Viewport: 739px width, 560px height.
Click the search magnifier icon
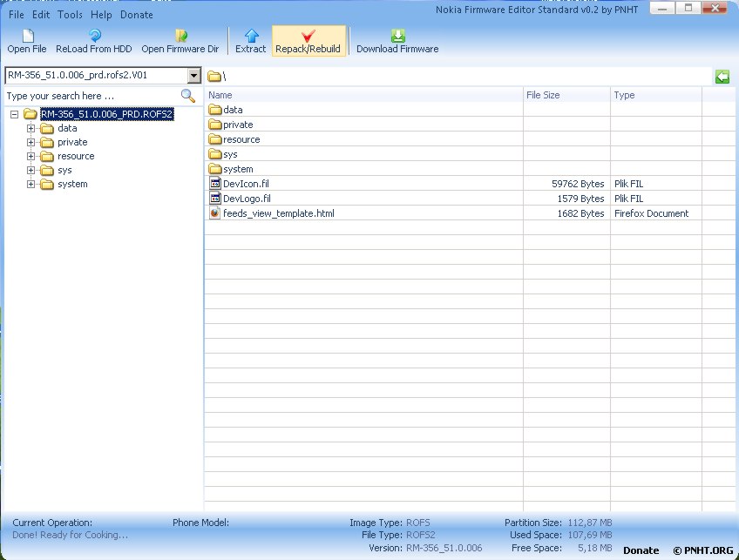coord(187,96)
